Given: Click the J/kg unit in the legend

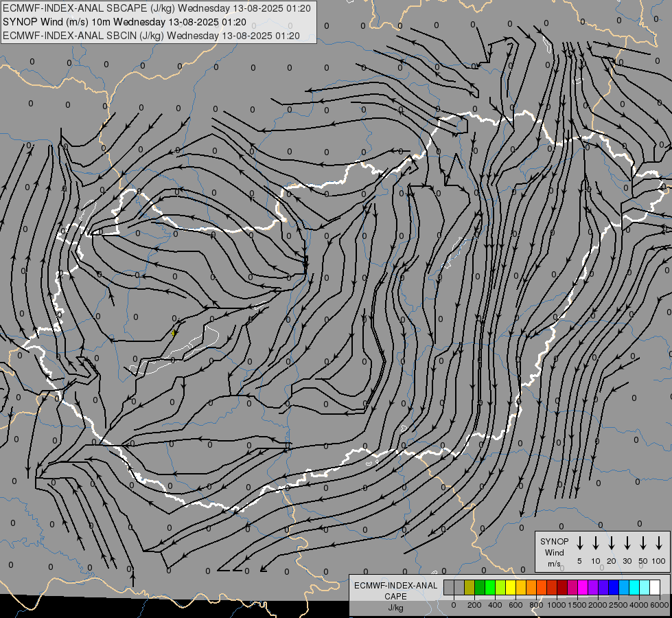Looking at the screenshot, I should point(395,608).
